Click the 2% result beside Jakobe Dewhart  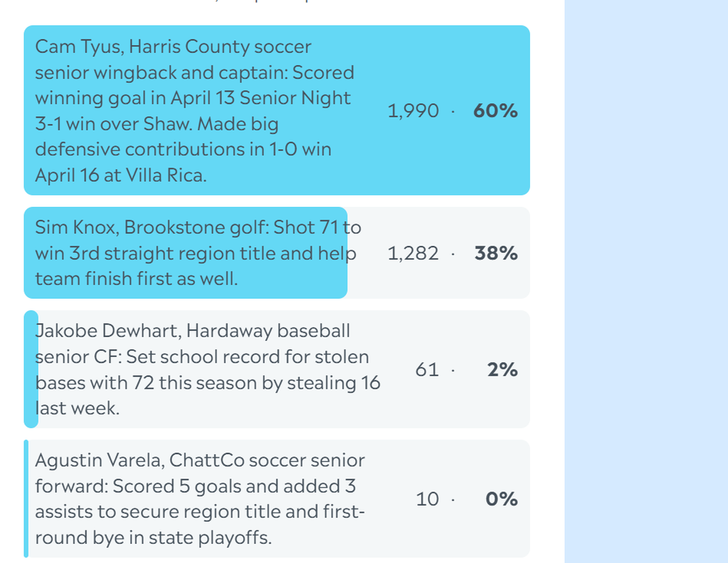[502, 369]
